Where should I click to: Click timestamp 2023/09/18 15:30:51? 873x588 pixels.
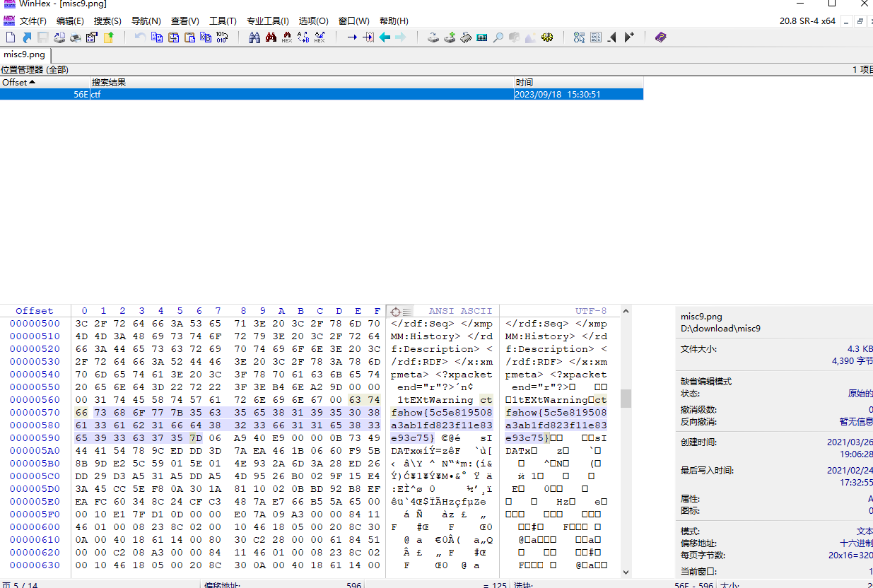pos(558,94)
